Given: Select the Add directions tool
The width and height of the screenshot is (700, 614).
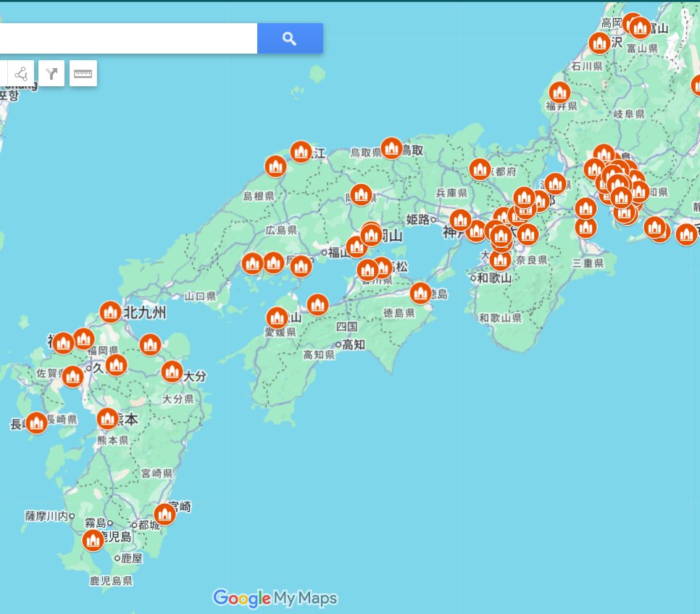Looking at the screenshot, I should click(51, 73).
